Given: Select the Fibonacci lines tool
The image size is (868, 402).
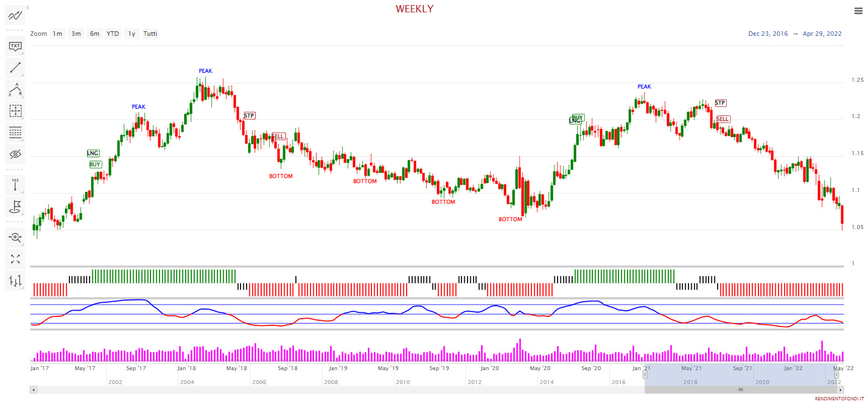Looking at the screenshot, I should click(15, 133).
